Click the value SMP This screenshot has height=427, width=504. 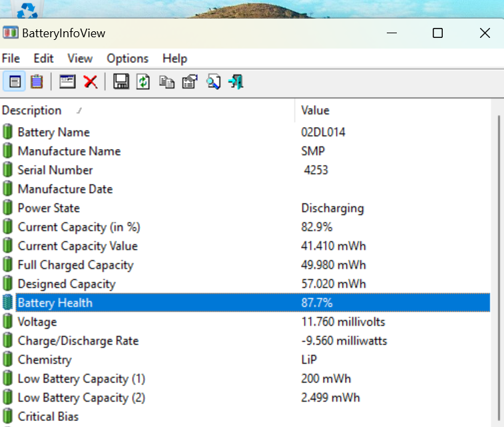[x=313, y=151]
